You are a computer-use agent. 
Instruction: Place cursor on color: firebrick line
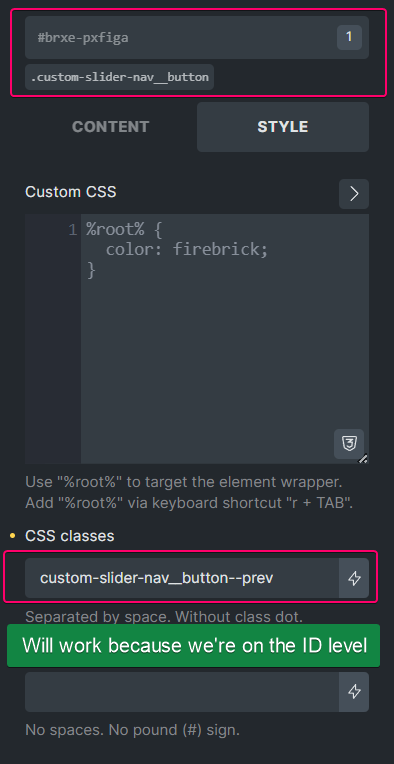(187, 249)
